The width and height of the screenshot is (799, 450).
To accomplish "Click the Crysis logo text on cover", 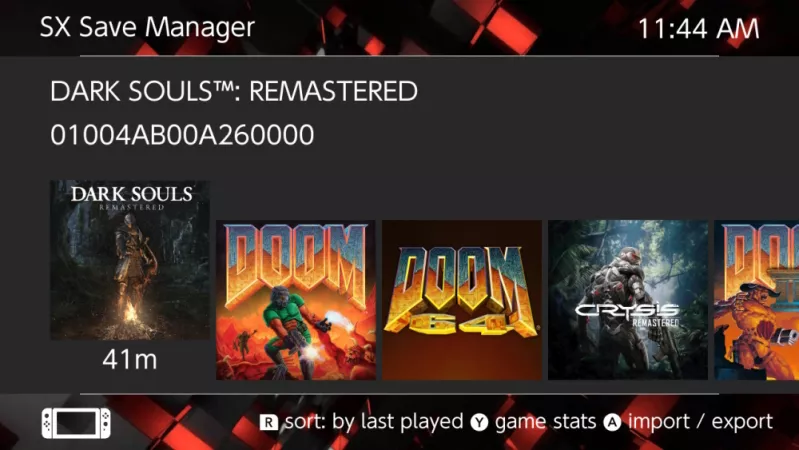I will click(627, 315).
